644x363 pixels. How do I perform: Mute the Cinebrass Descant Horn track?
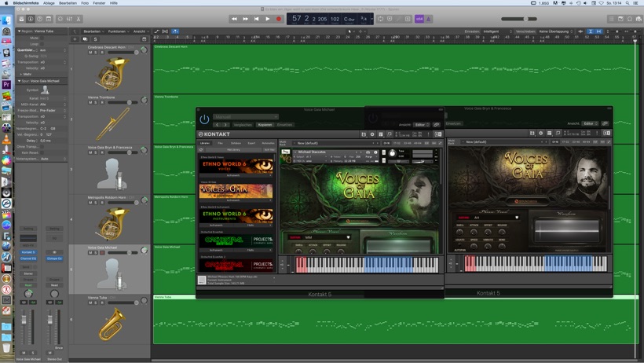pyautogui.click(x=90, y=52)
